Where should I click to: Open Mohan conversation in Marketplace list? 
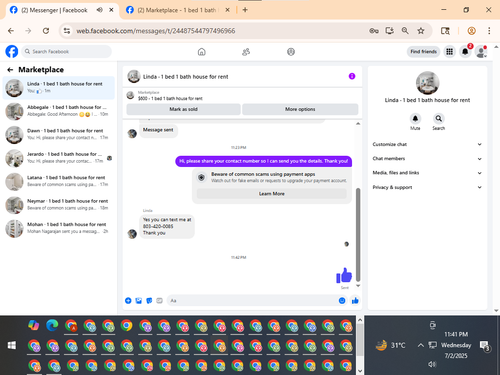point(59,228)
